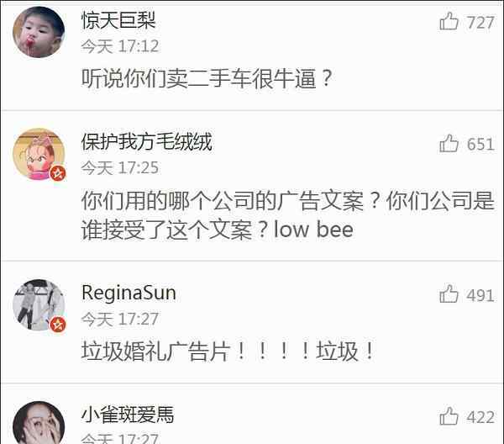
Task: Click the 垃圾婚礼广告片 comment text
Action: click(228, 351)
